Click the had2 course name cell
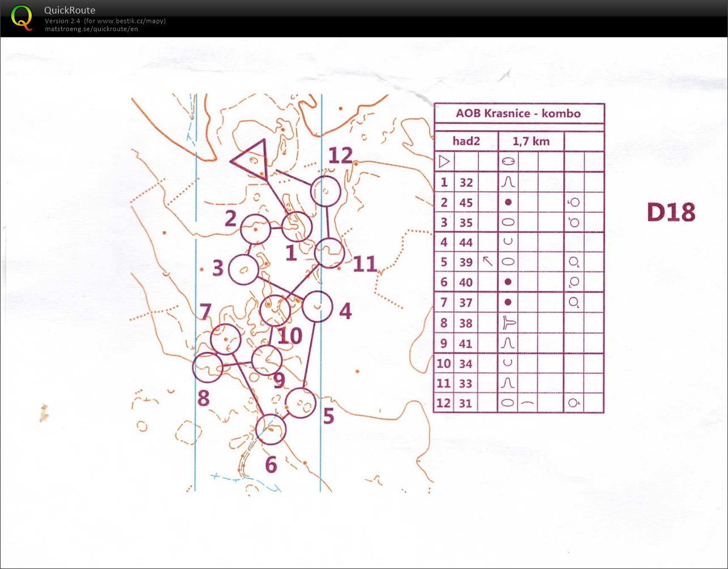Viewport: 728px width, 569px height. point(466,141)
